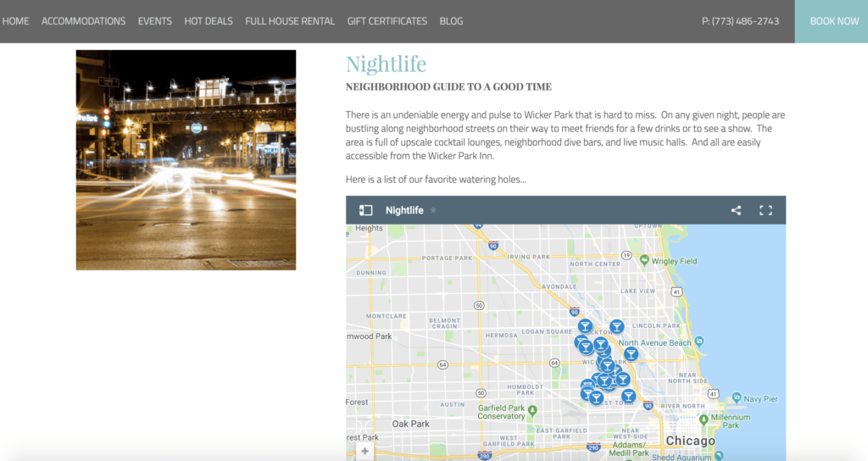
Task: Click the DUNNING neighborhood label
Action: point(371,273)
